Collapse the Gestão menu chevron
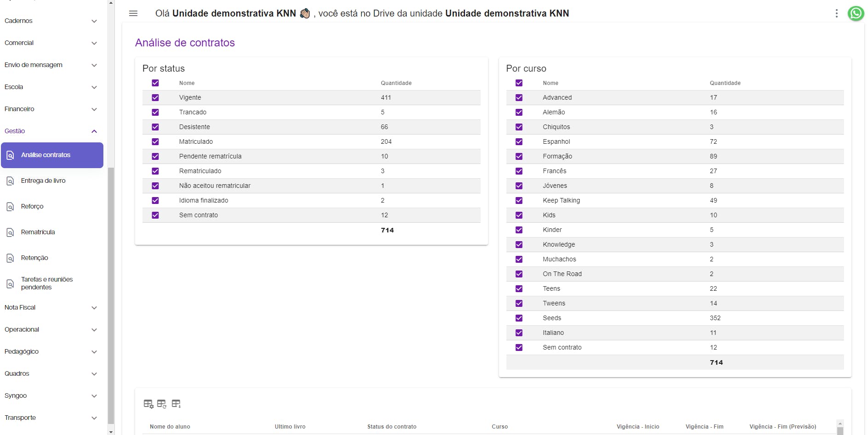This screenshot has width=868, height=435. 94,131
